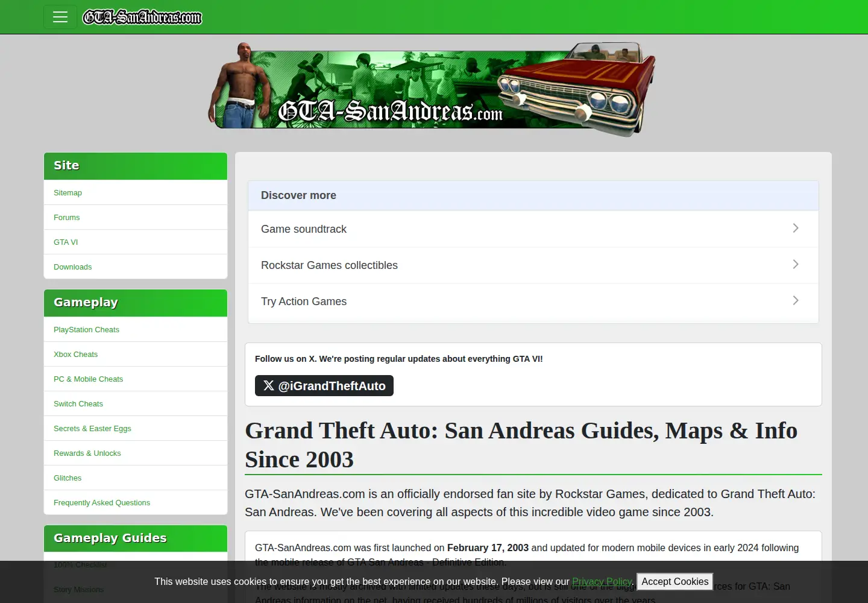Click the GTA-SanAndreas.com navbar logo
The height and width of the screenshot is (603, 868).
click(x=142, y=17)
